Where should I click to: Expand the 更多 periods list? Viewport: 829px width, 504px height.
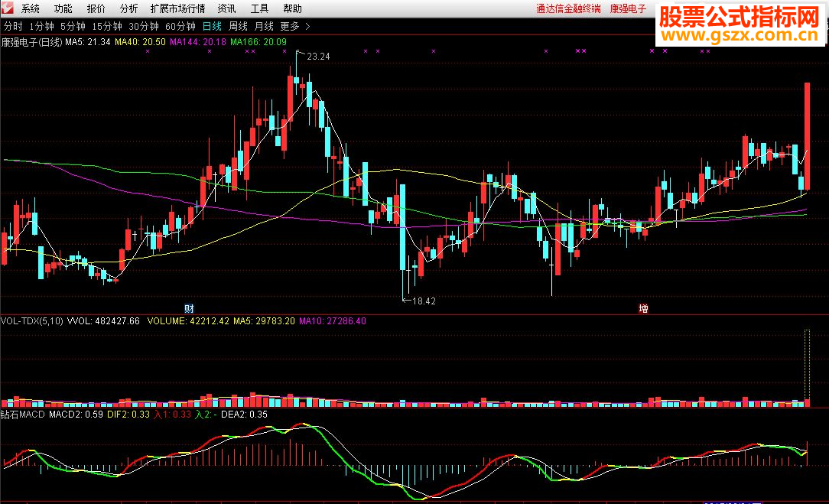290,27
